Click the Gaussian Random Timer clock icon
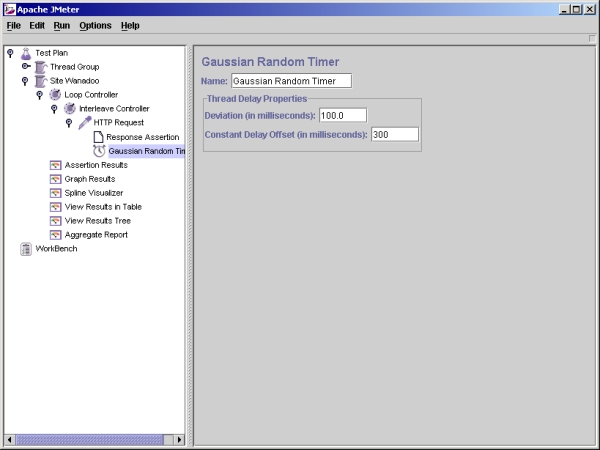600x450 pixels. tap(99, 151)
